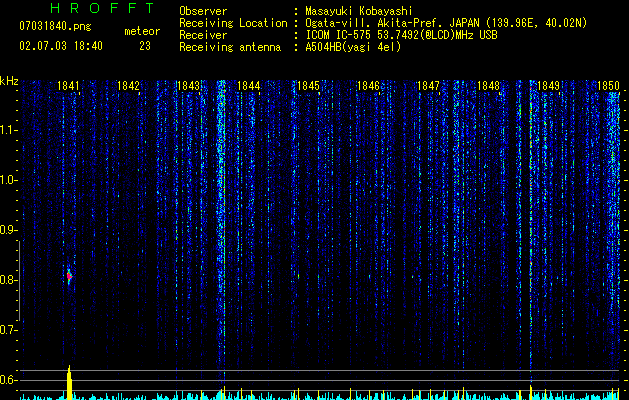
Task: Click the 0.6 kHz axis label
Action: pos(8,380)
